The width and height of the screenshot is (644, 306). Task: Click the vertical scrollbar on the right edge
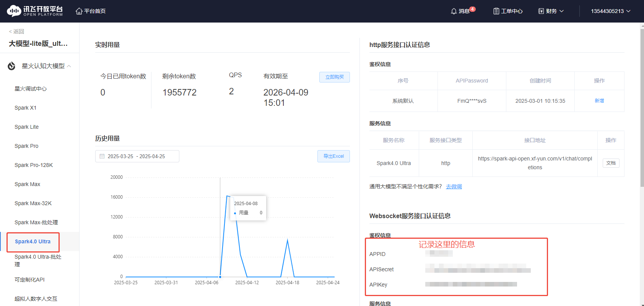pos(642,107)
